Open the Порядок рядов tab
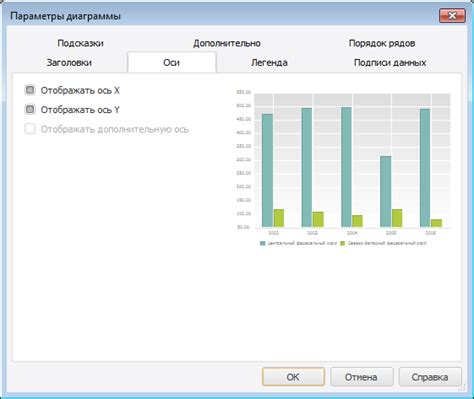The height and width of the screenshot is (399, 474). [382, 43]
